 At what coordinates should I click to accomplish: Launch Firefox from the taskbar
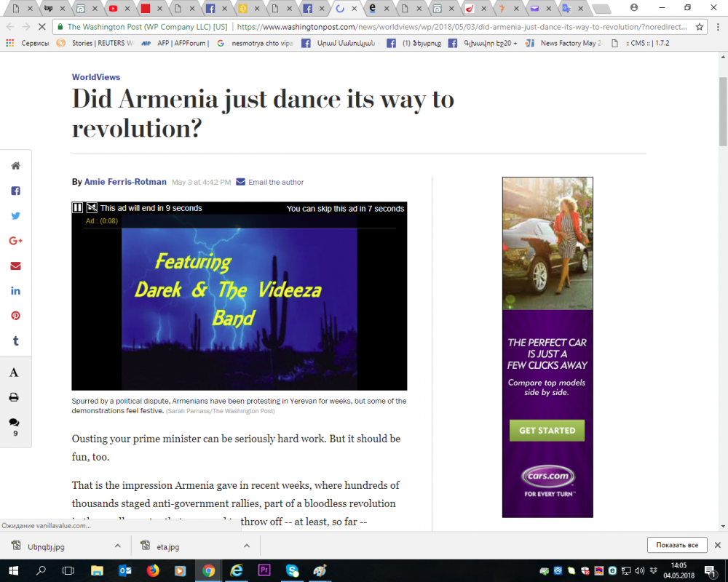152,570
